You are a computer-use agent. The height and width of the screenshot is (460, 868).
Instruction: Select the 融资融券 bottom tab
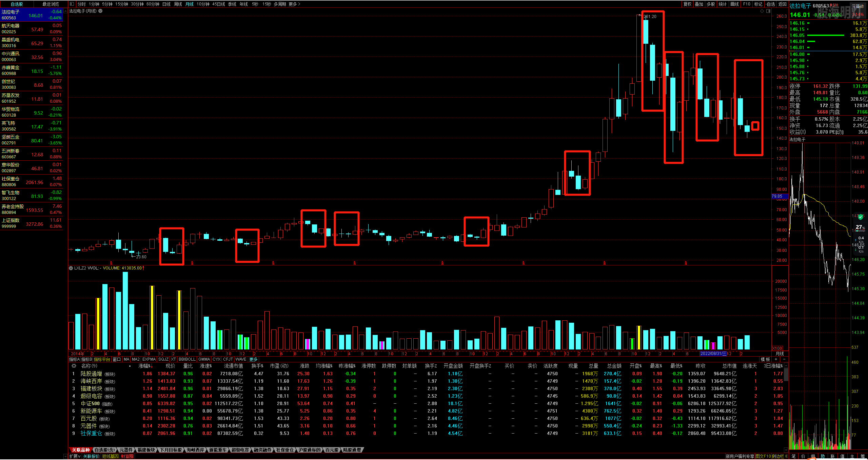(x=262, y=450)
